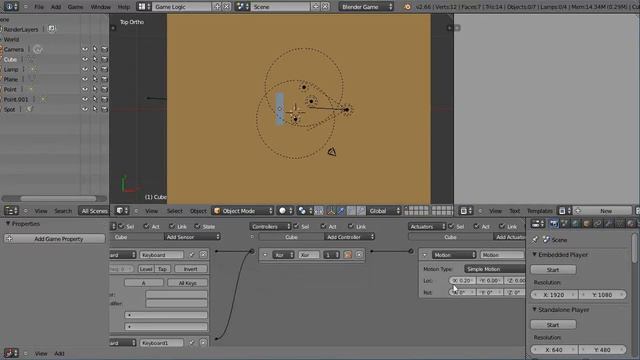The width and height of the screenshot is (640, 360).
Task: Open viewport shading sphere selector
Action: coord(285,211)
